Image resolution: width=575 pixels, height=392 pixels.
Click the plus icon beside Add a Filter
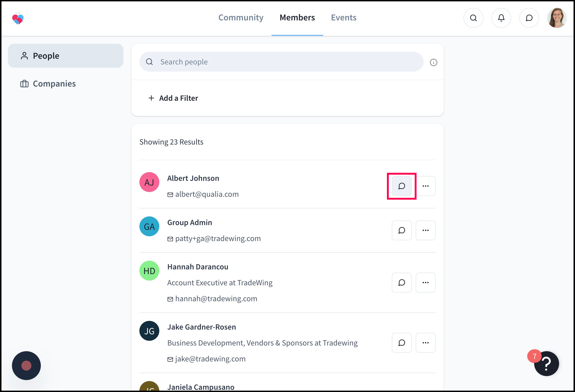coord(151,98)
